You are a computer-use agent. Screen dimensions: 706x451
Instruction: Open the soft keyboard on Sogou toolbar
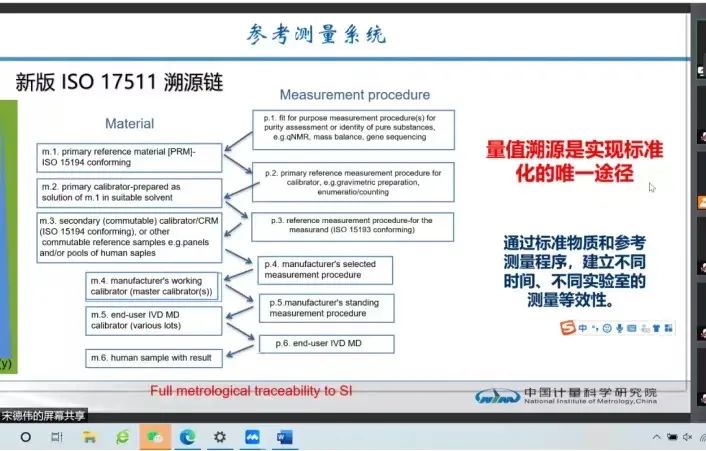pos(633,327)
